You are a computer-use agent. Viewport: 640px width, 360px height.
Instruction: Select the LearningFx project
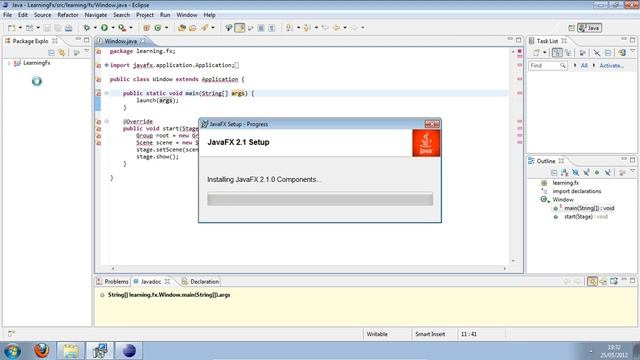(x=36, y=63)
